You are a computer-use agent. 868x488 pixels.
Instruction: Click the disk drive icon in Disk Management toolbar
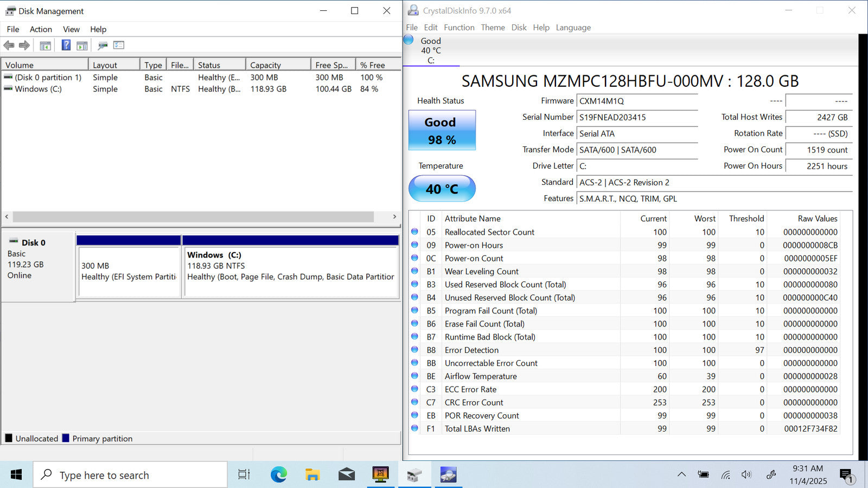click(x=103, y=46)
